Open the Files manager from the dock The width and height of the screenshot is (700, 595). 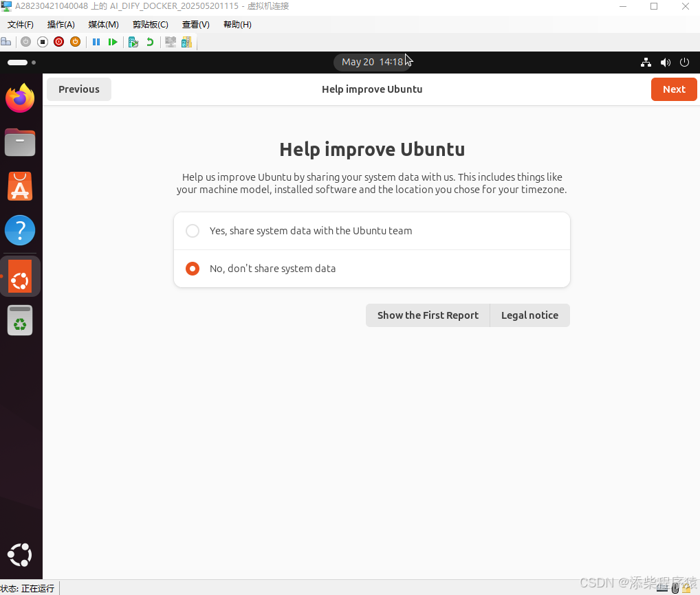(x=20, y=142)
